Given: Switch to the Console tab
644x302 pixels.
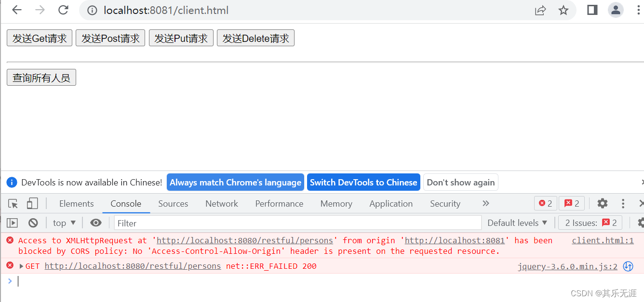Looking at the screenshot, I should (126, 204).
